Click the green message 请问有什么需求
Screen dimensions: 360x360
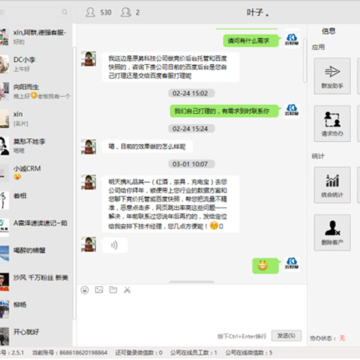(x=251, y=41)
